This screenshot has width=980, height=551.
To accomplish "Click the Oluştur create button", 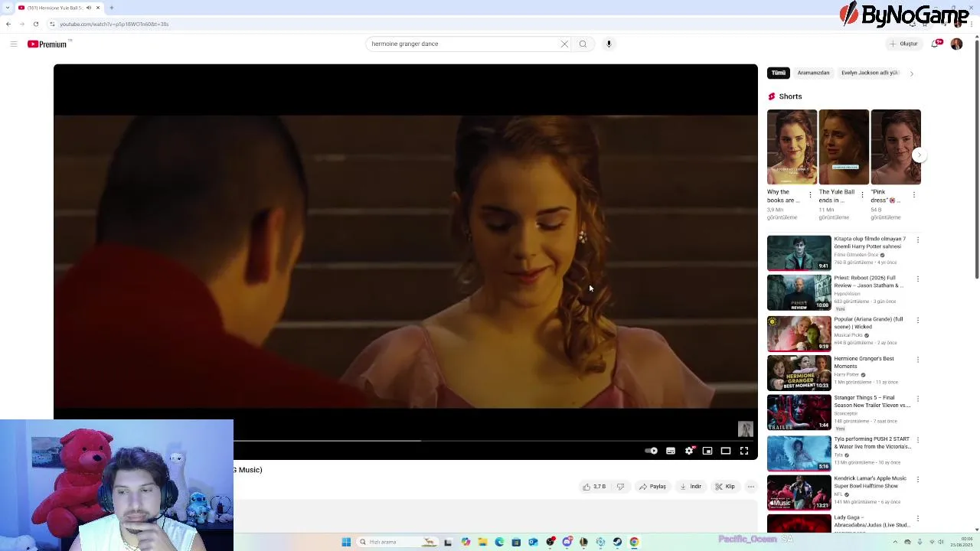I will click(904, 44).
